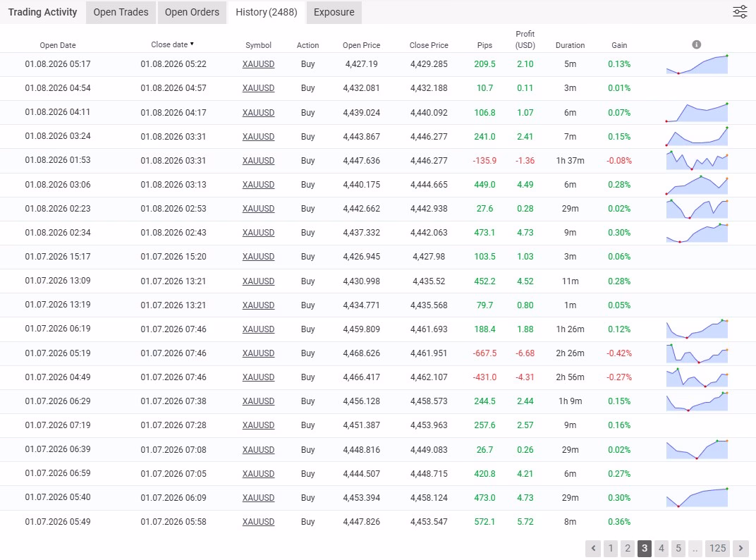The image size is (756, 560).
Task: Click XAUUSD link for the 01.07.2026 05:49 trade
Action: coord(258,522)
